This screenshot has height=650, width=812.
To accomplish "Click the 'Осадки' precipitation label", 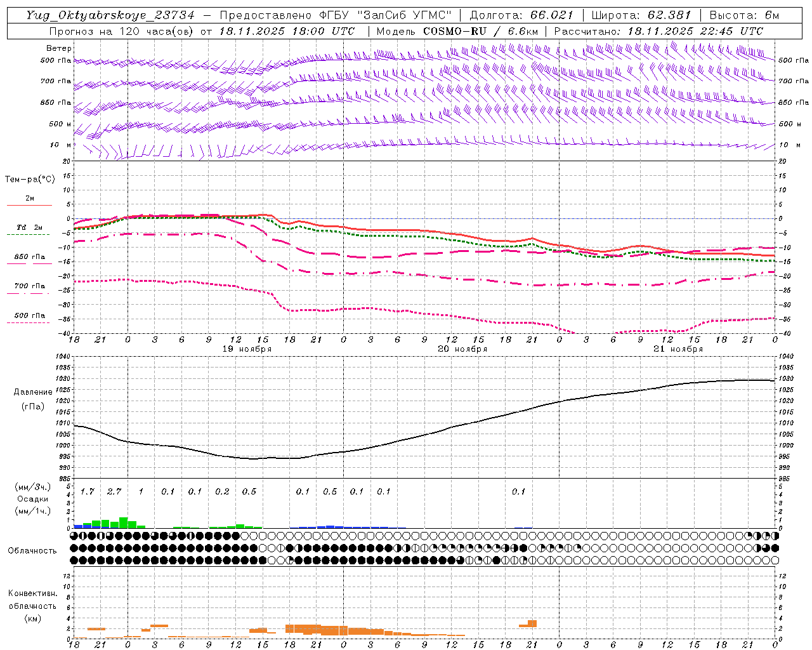I will [x=32, y=499].
